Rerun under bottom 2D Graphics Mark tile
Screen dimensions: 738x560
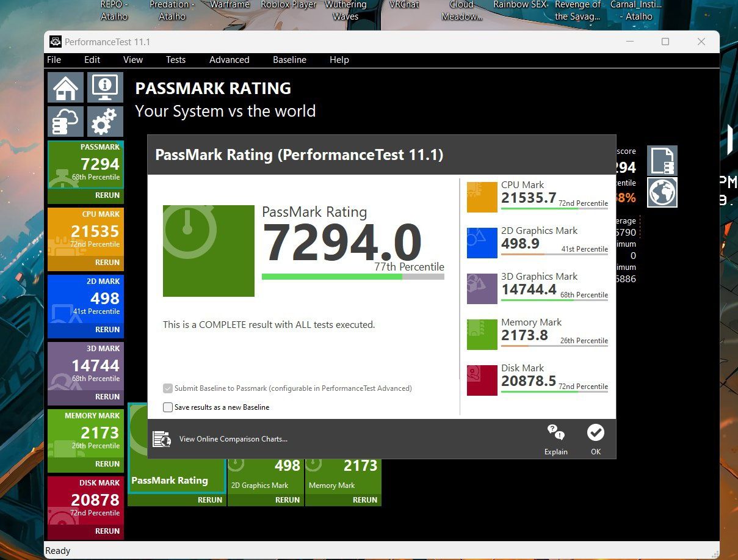point(288,500)
